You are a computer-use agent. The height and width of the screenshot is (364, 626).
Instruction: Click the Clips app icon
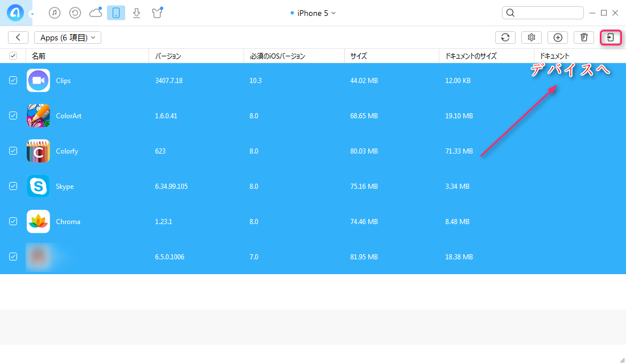(x=38, y=80)
